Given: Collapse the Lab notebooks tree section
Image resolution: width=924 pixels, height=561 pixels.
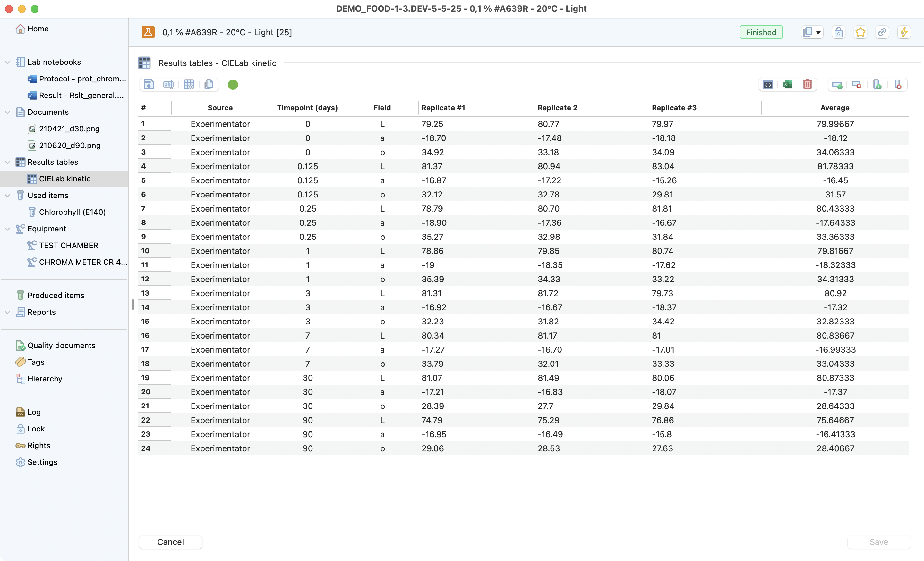Looking at the screenshot, I should [7, 62].
